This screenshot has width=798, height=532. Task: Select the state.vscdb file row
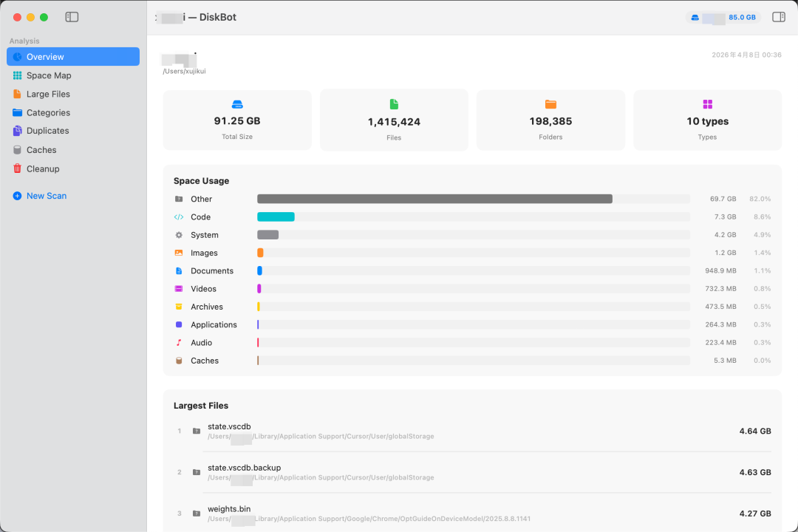coord(472,431)
